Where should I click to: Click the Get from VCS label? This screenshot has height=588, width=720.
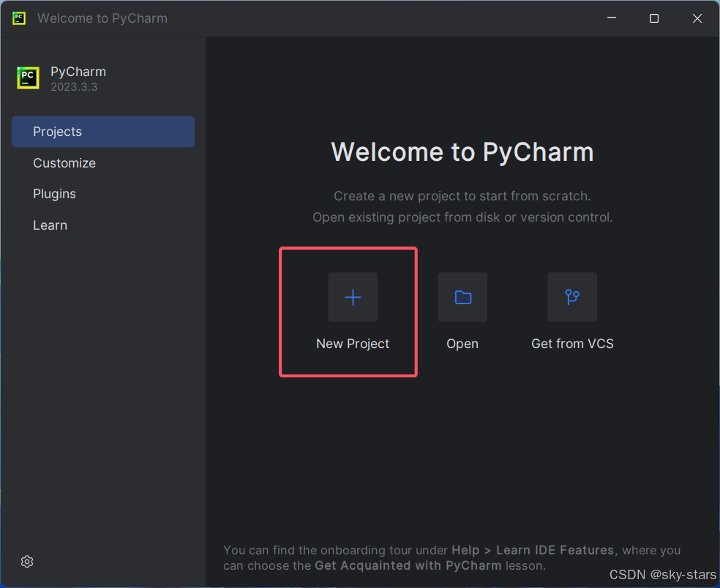[572, 344]
